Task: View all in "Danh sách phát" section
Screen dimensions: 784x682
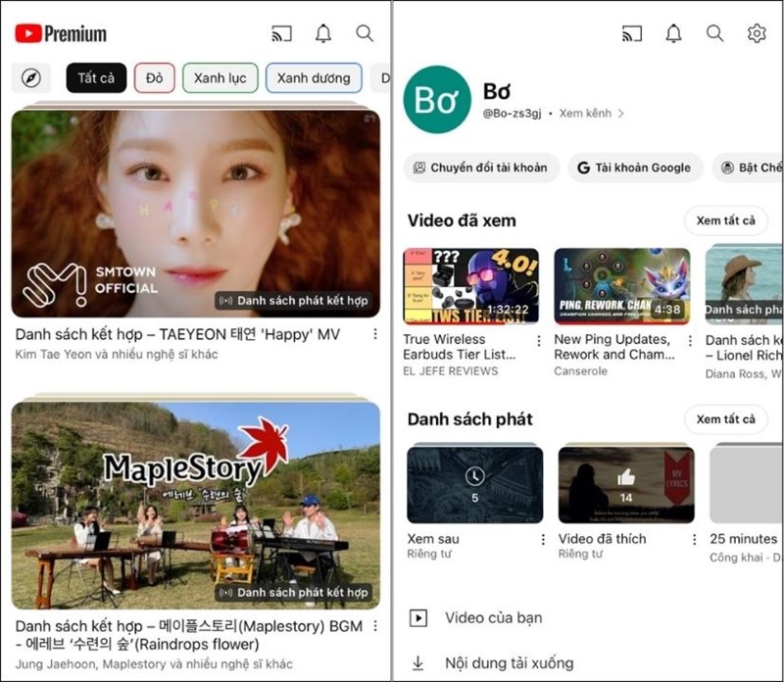Action: [x=725, y=419]
